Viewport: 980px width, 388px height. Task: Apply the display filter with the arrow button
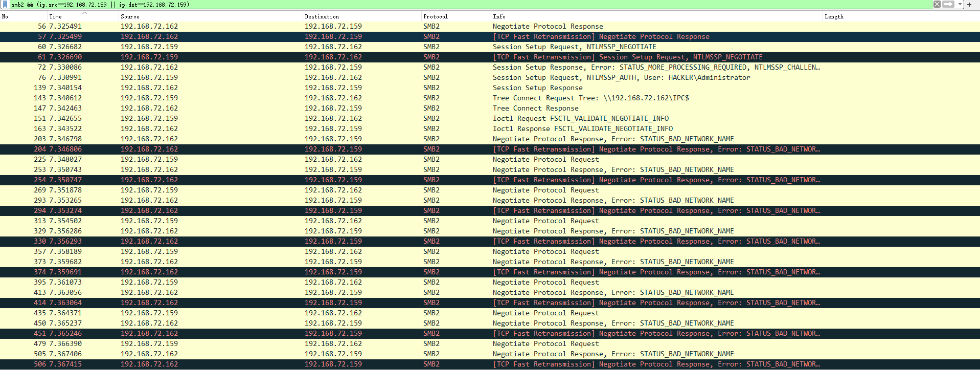(x=948, y=4)
